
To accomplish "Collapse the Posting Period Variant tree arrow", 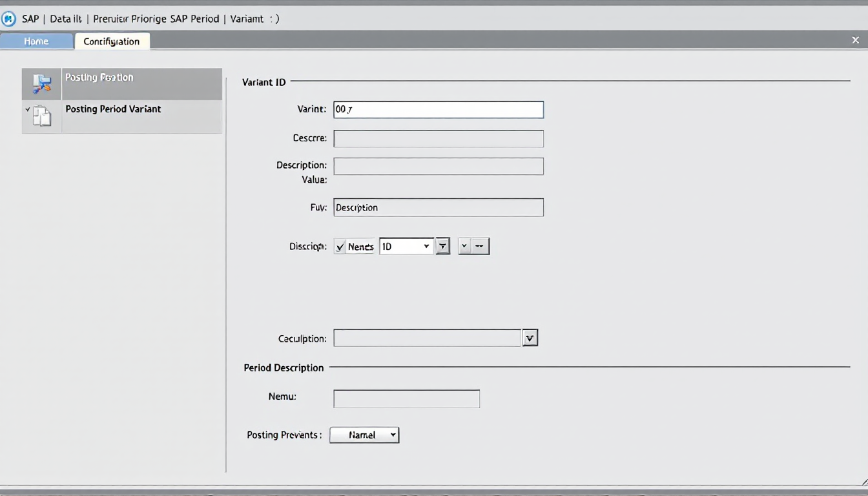I will [x=27, y=110].
